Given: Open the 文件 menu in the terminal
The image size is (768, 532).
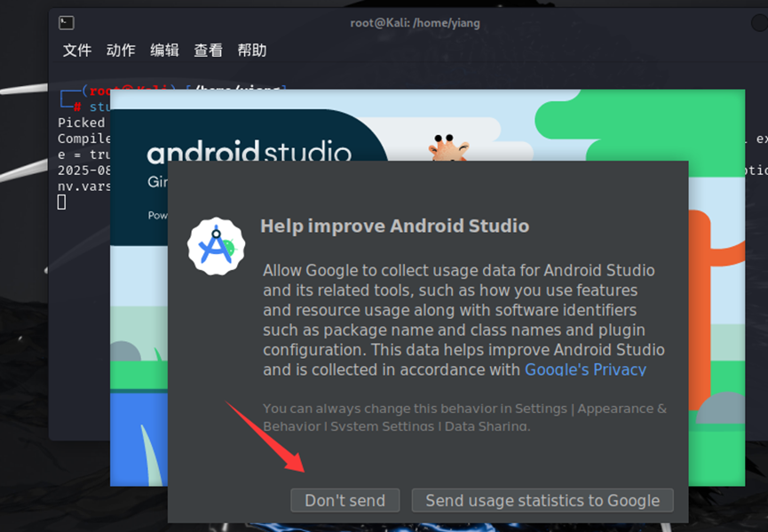Looking at the screenshot, I should point(76,51).
